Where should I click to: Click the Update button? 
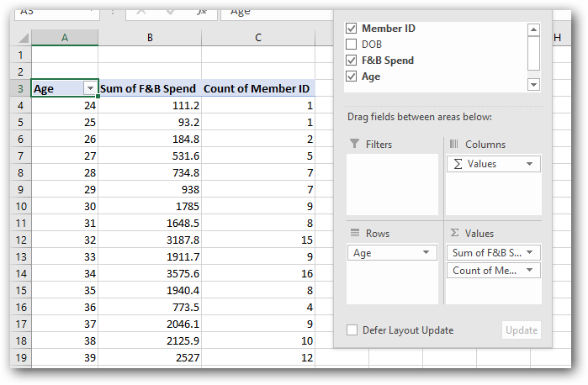[521, 330]
